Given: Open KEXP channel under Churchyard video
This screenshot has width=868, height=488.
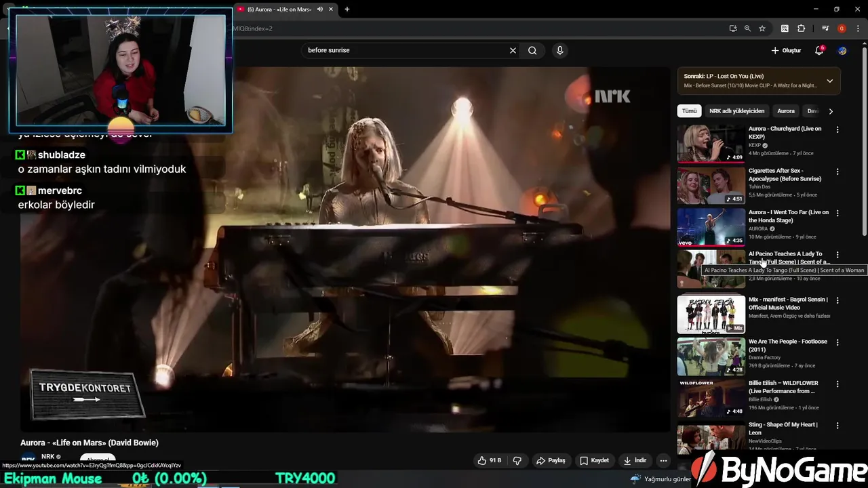Looking at the screenshot, I should (755, 145).
